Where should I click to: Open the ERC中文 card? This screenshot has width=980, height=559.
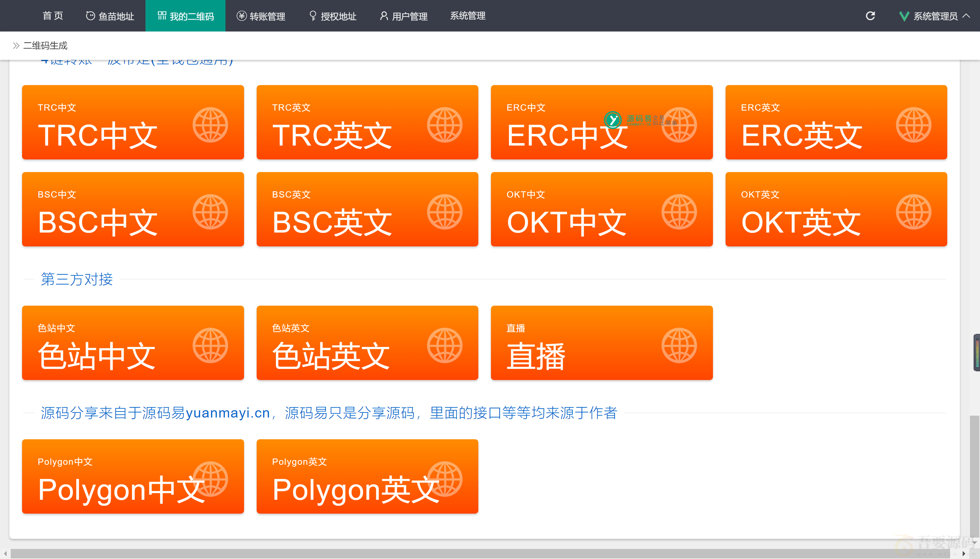click(x=602, y=122)
